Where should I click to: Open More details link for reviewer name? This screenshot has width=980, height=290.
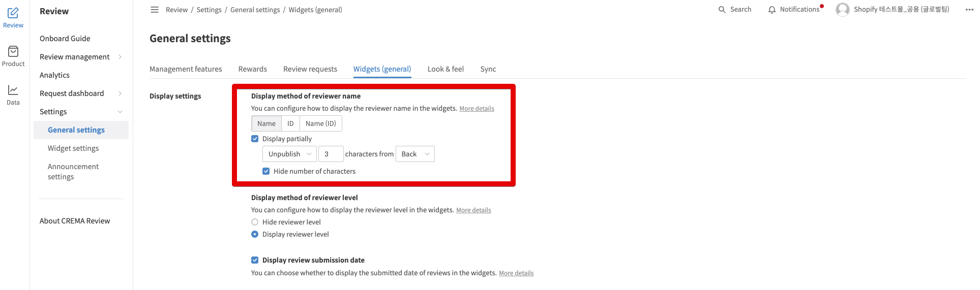[477, 109]
